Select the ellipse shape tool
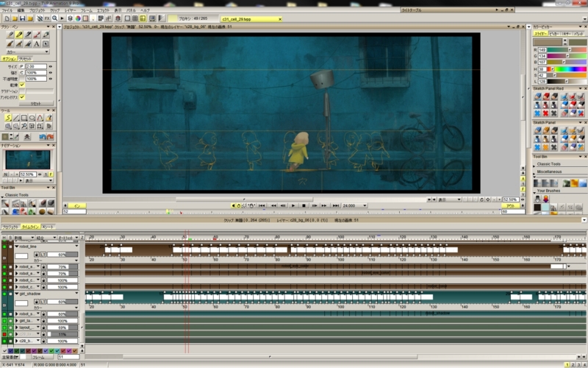This screenshot has width=588, height=368. pyautogui.click(x=32, y=118)
